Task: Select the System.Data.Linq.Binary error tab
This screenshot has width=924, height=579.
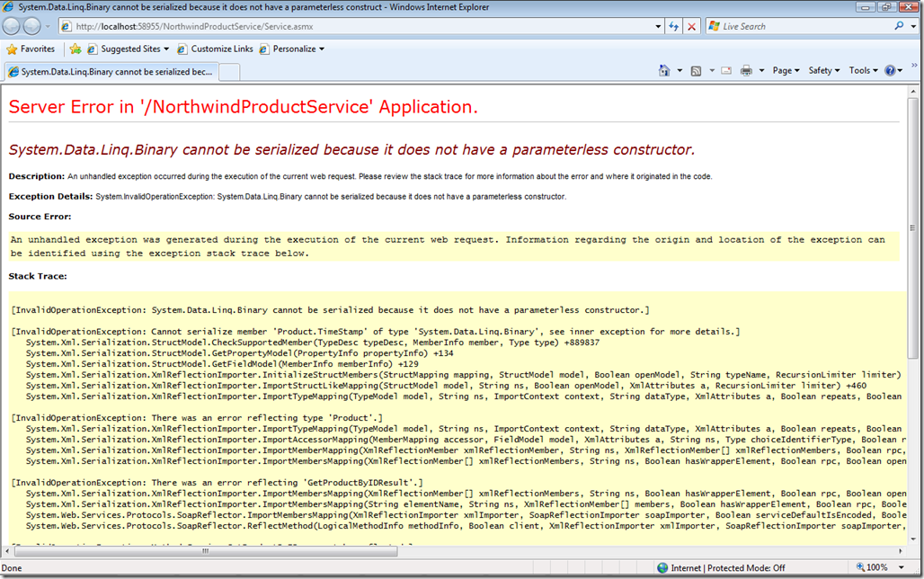Action: [111, 72]
